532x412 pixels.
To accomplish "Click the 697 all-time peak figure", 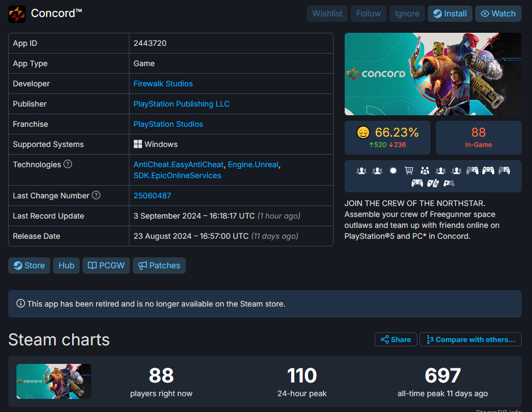I will [x=443, y=375].
